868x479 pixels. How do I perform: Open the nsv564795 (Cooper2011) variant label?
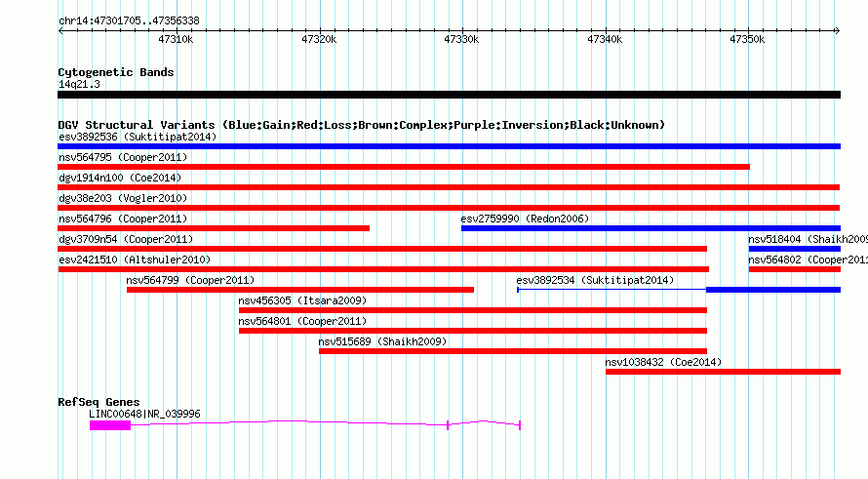(123, 157)
